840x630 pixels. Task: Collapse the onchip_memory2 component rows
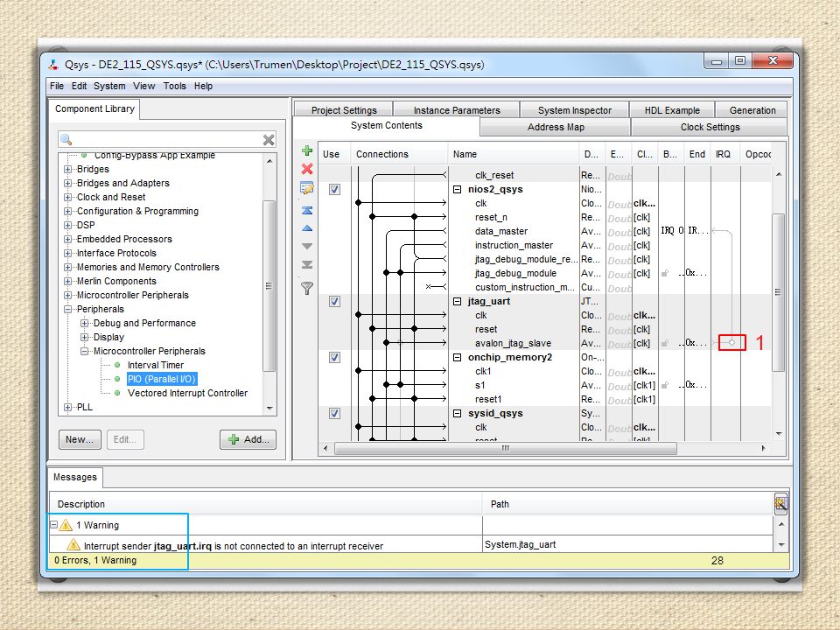point(457,357)
